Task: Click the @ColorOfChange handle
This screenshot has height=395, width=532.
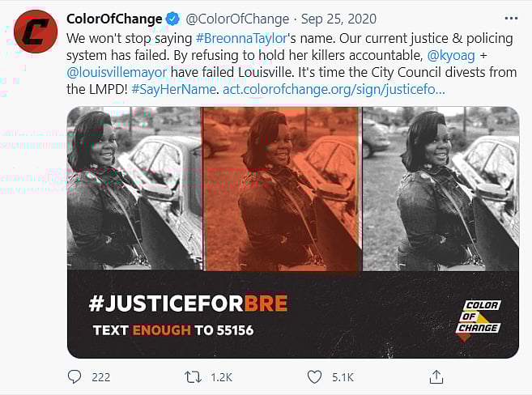Action: point(237,19)
